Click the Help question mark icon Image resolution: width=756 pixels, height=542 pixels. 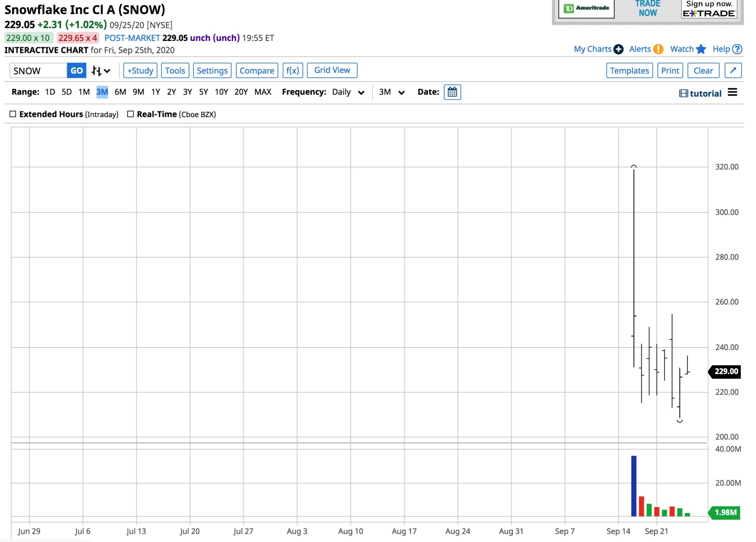(737, 49)
